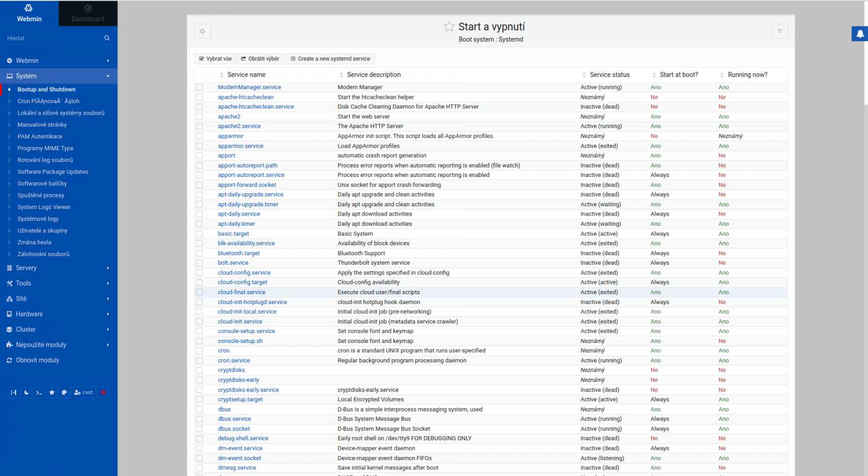The width and height of the screenshot is (868, 476).
Task: Expand the Cluster menu category
Action: 59,329
